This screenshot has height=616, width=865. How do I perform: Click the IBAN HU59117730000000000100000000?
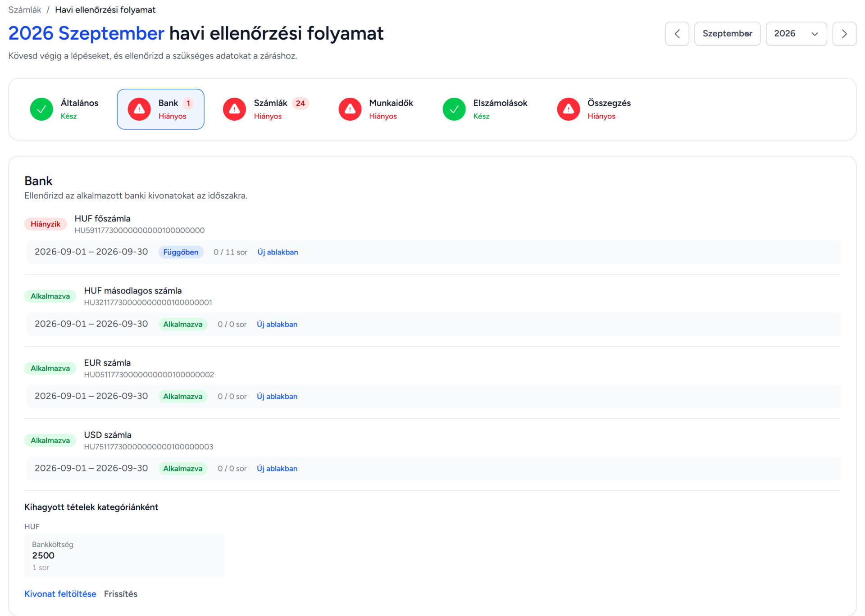click(x=139, y=231)
